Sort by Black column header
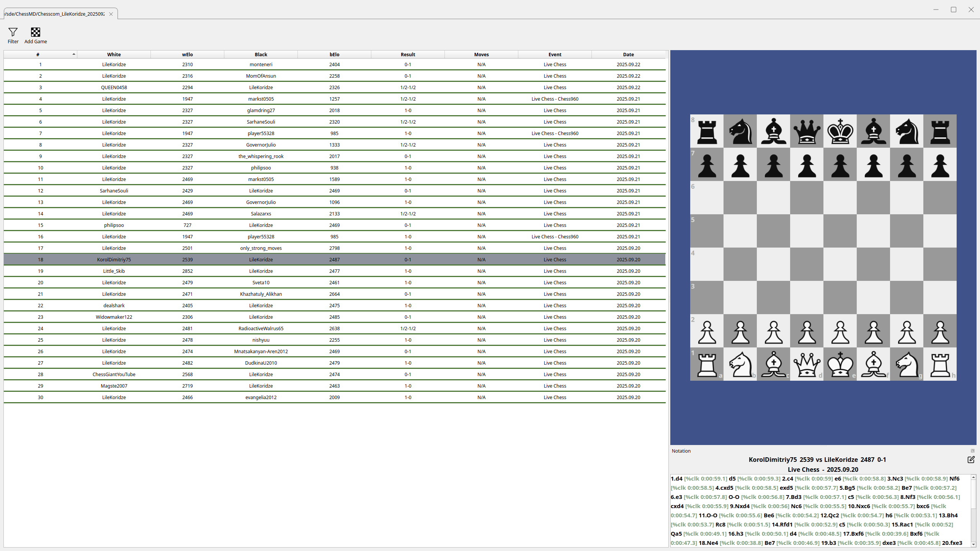Screen dimensions: 980x551 261,54
